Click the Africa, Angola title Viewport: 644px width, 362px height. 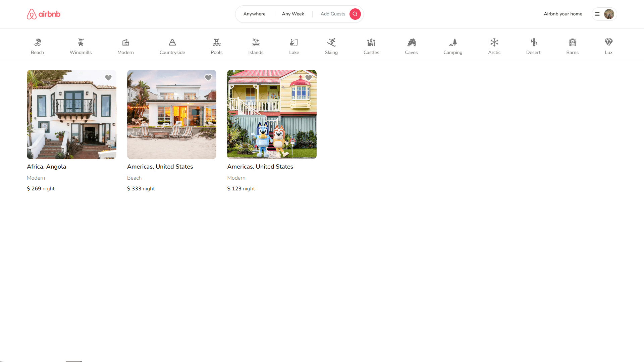(46, 167)
